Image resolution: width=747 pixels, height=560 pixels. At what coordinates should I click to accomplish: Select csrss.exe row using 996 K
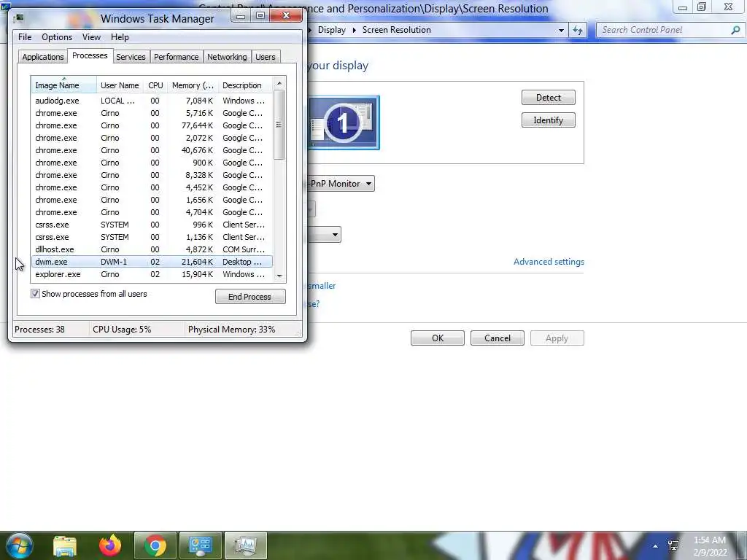(x=152, y=225)
